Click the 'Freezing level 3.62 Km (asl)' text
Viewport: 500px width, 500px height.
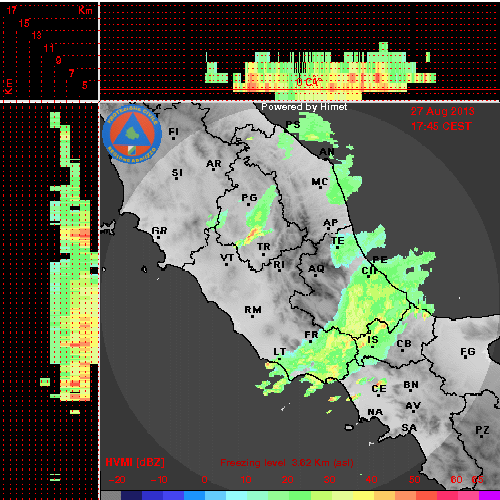point(287,463)
